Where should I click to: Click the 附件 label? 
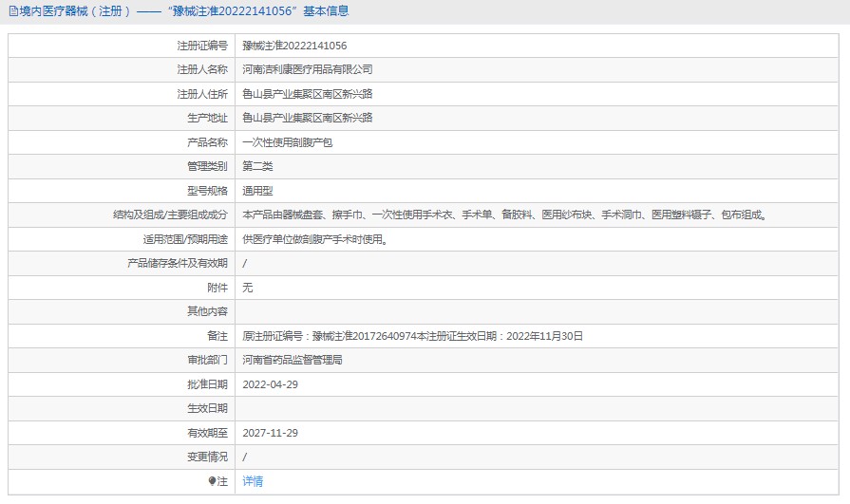[217, 288]
